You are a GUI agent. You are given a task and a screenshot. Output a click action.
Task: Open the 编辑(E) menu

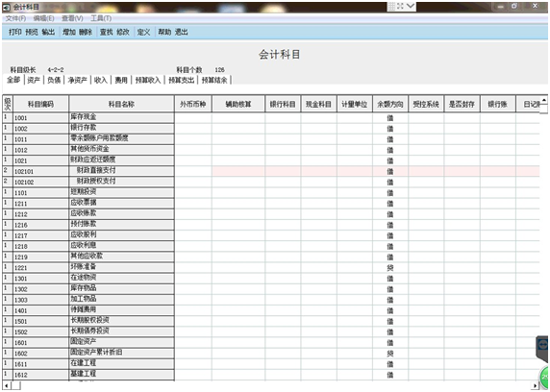tap(43, 18)
